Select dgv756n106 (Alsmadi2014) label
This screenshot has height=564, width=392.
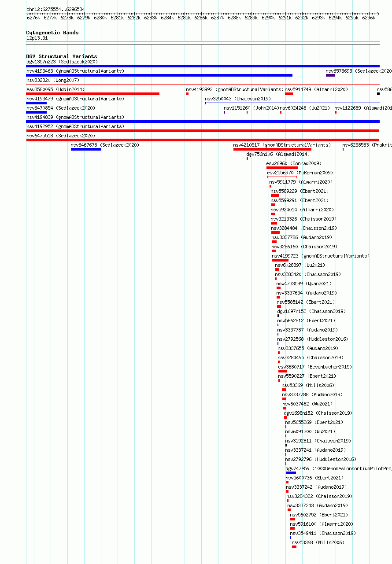point(278,154)
